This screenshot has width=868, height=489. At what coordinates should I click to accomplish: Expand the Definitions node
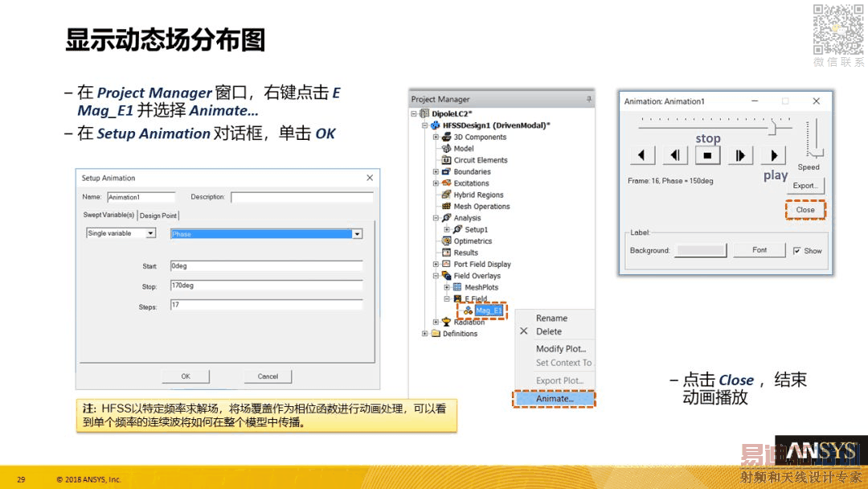(424, 334)
